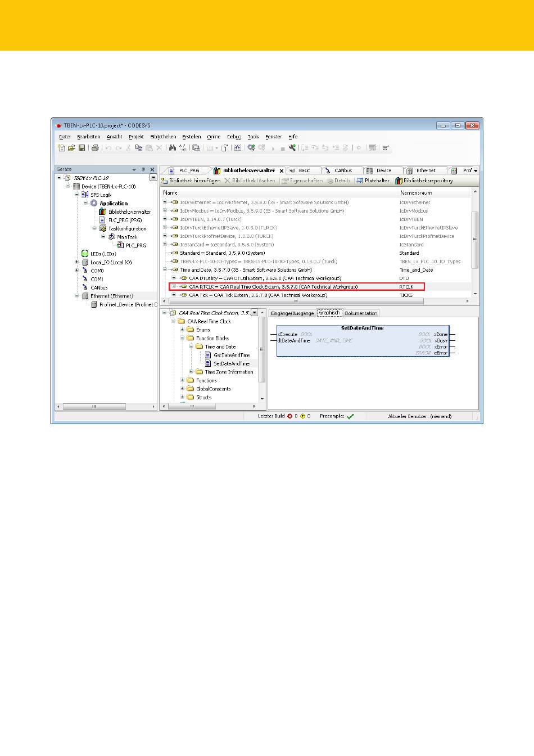The image size is (534, 756).
Task: Open the Geräte tree dropdown button
Action: click(x=153, y=178)
